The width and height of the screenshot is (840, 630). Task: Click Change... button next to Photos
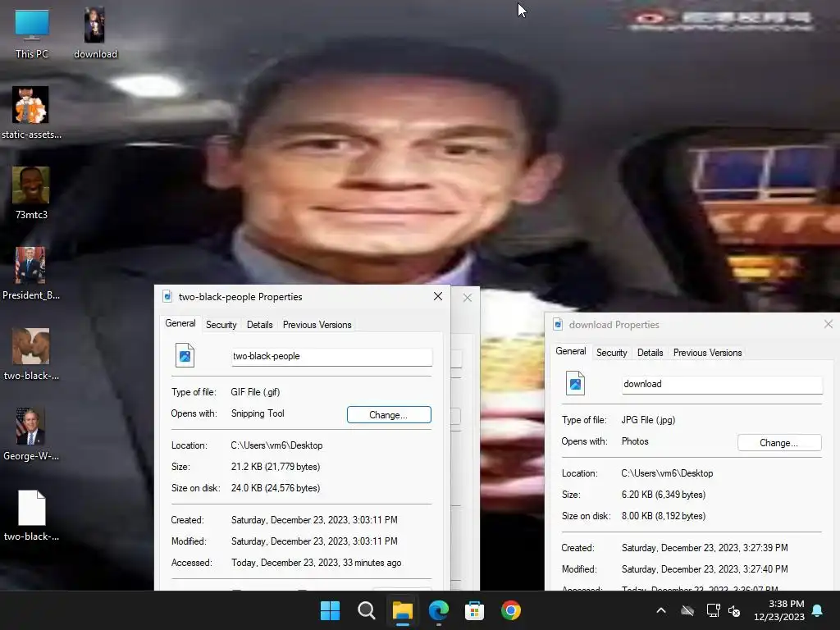[779, 442]
